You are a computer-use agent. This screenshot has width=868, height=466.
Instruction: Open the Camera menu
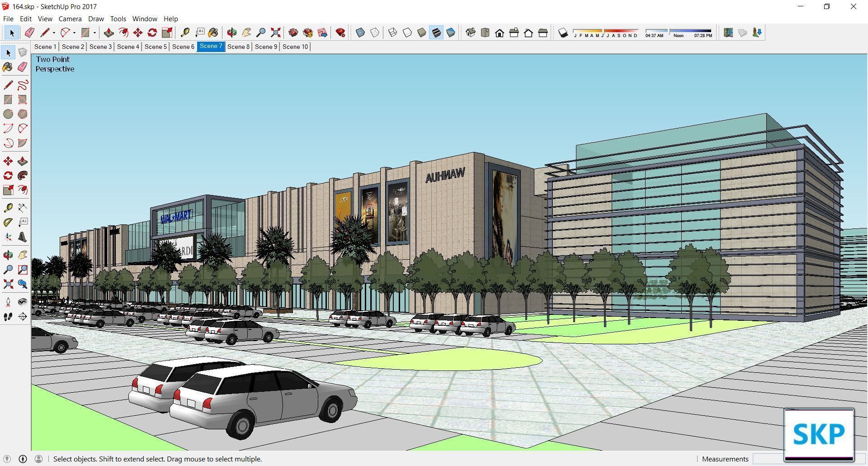[x=70, y=19]
